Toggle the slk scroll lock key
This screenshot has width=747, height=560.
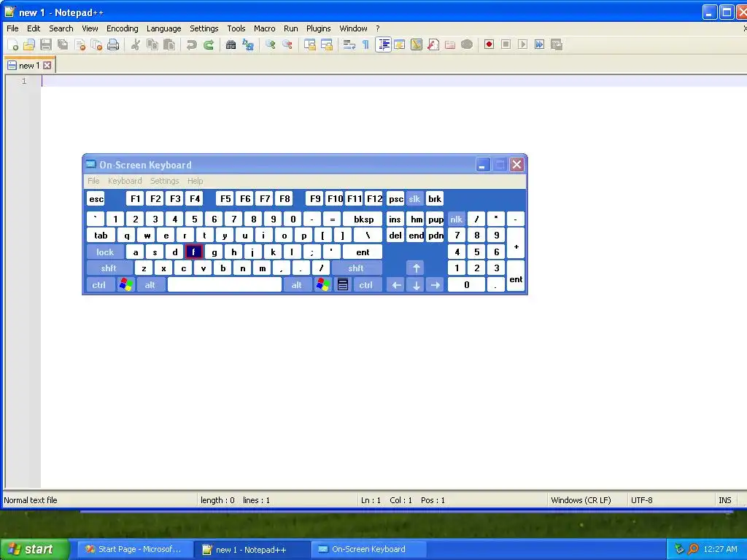click(x=414, y=199)
